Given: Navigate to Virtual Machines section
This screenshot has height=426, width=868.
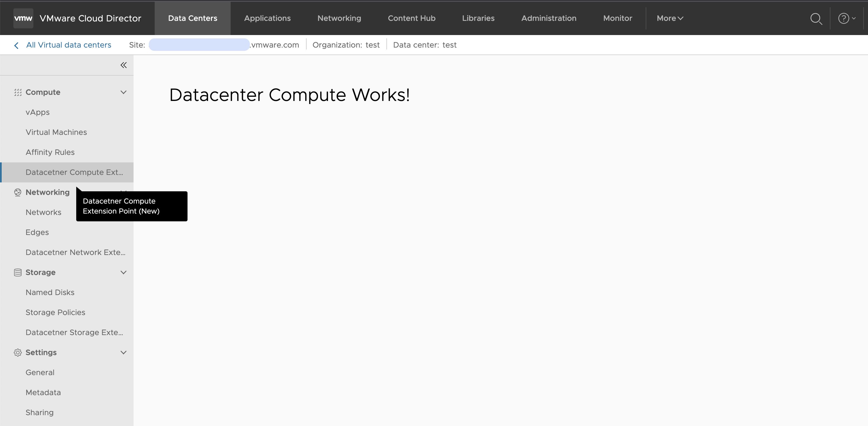Looking at the screenshot, I should (56, 132).
